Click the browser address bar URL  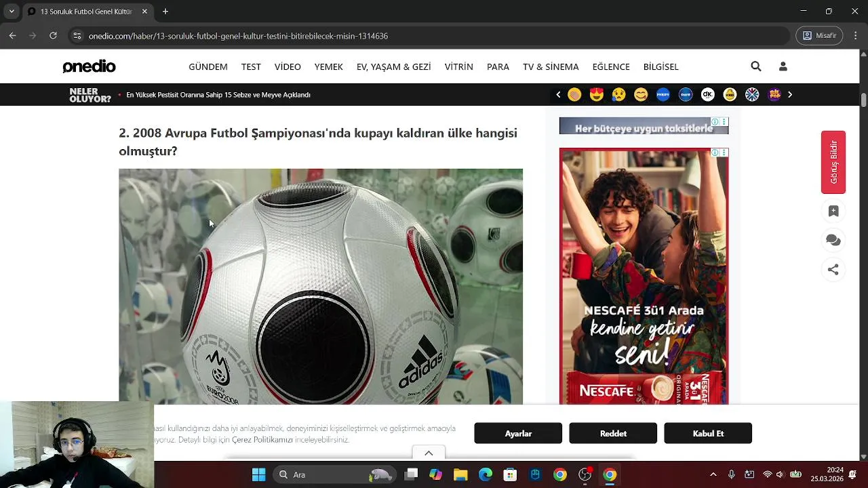pyautogui.click(x=238, y=36)
